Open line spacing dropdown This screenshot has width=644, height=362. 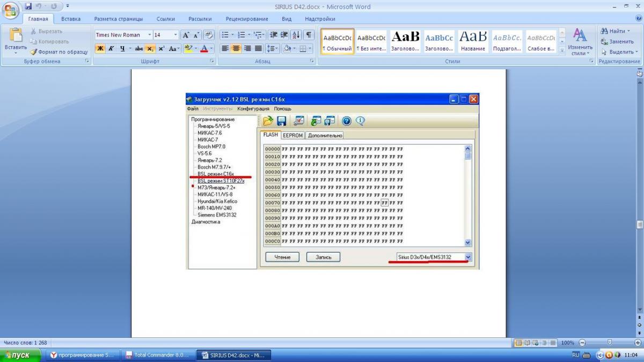[273, 49]
